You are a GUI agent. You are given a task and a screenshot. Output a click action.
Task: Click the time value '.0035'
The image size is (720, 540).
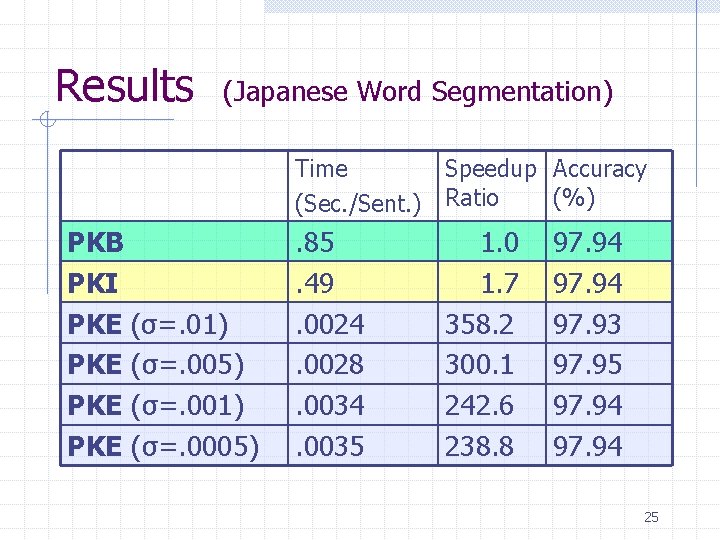(330, 445)
